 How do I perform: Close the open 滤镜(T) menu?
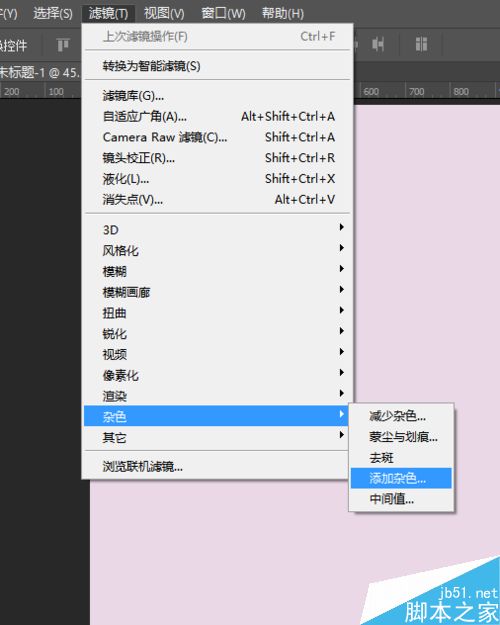click(108, 14)
